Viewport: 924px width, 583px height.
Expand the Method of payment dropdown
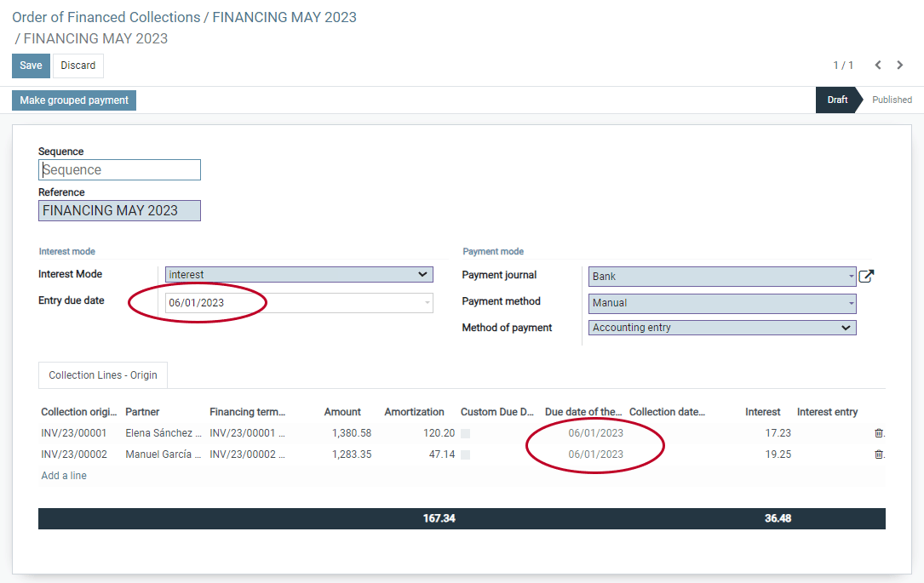pyautogui.click(x=721, y=328)
